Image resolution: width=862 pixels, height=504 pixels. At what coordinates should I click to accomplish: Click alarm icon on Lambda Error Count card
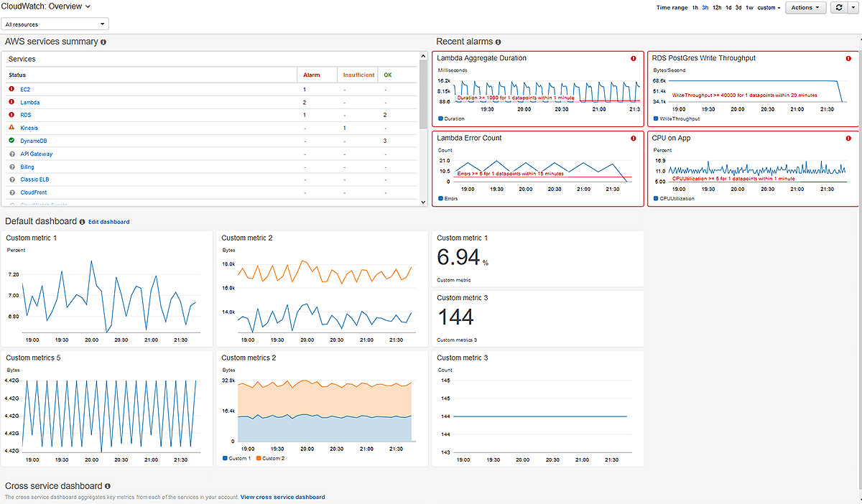point(634,138)
